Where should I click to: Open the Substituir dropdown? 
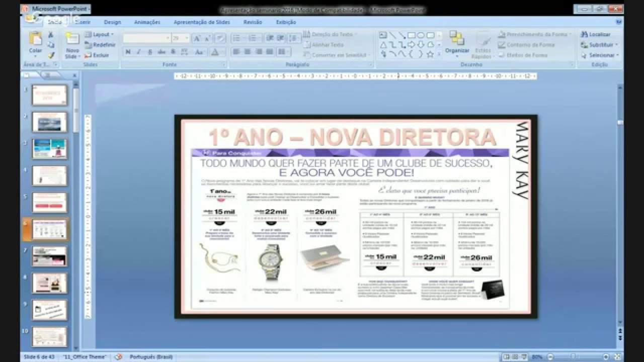click(599, 45)
